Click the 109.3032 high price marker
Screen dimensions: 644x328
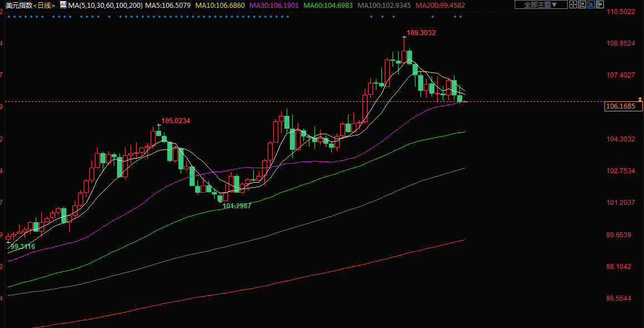421,33
